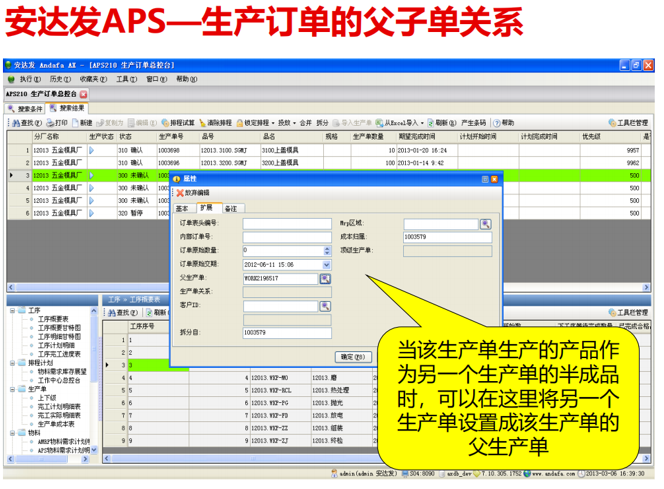Open the 订单原始交期 date dropdown

(x=326, y=265)
